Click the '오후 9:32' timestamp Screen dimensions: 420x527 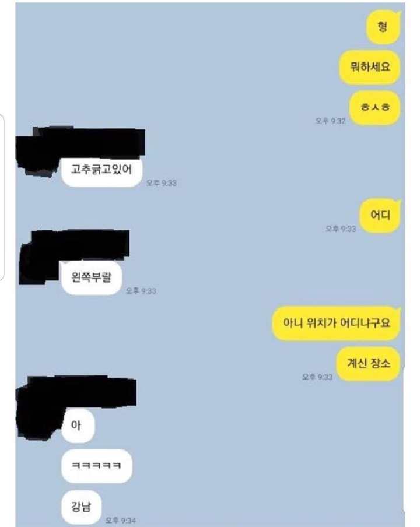[330, 121]
